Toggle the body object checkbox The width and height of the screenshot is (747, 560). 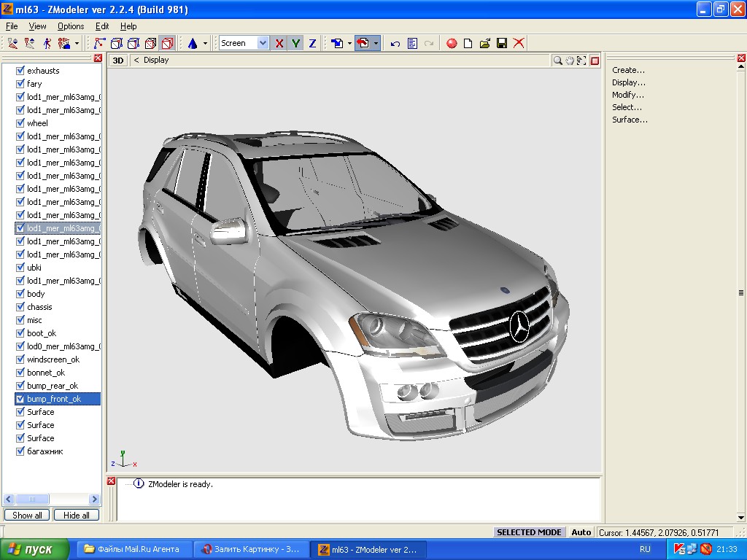[x=20, y=294]
